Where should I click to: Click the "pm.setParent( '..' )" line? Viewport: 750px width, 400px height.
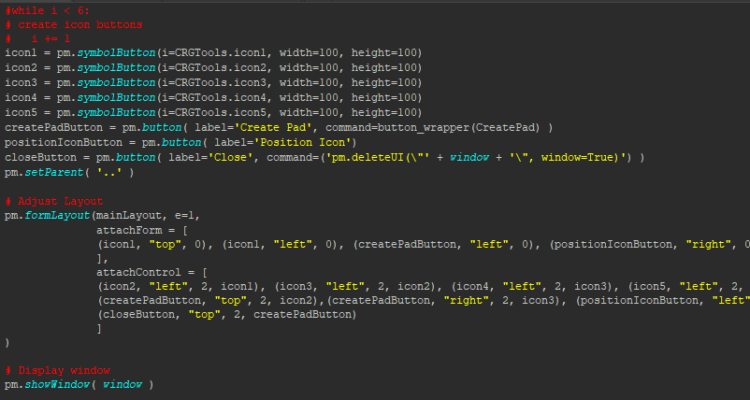point(69,172)
